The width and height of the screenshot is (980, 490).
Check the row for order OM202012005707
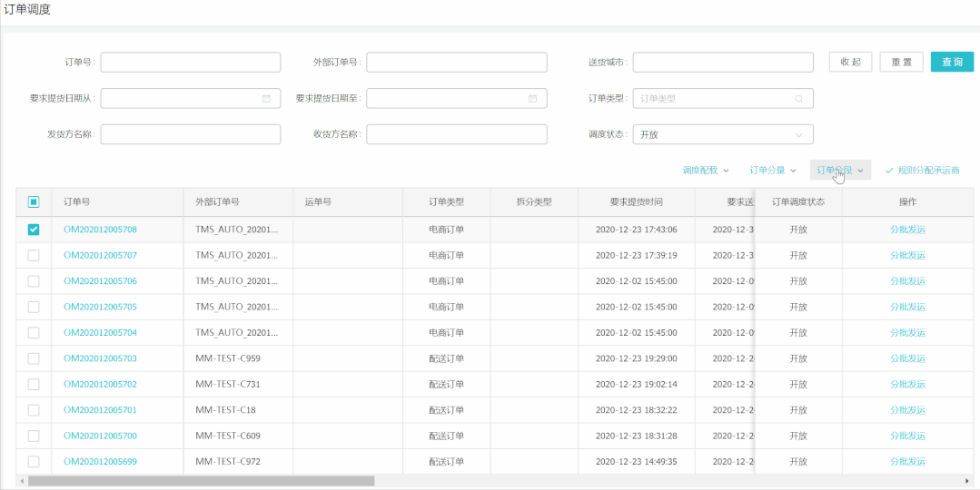click(34, 256)
